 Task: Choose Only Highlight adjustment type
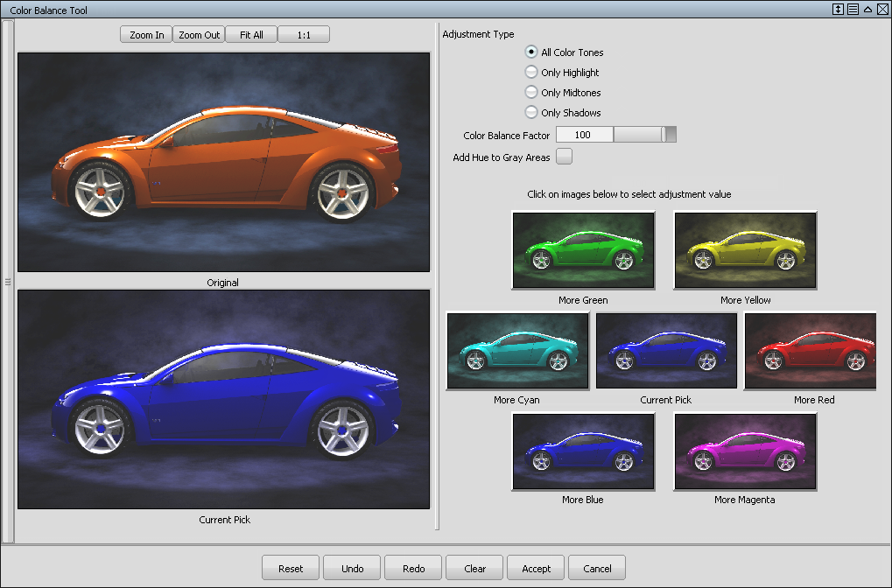pyautogui.click(x=531, y=73)
